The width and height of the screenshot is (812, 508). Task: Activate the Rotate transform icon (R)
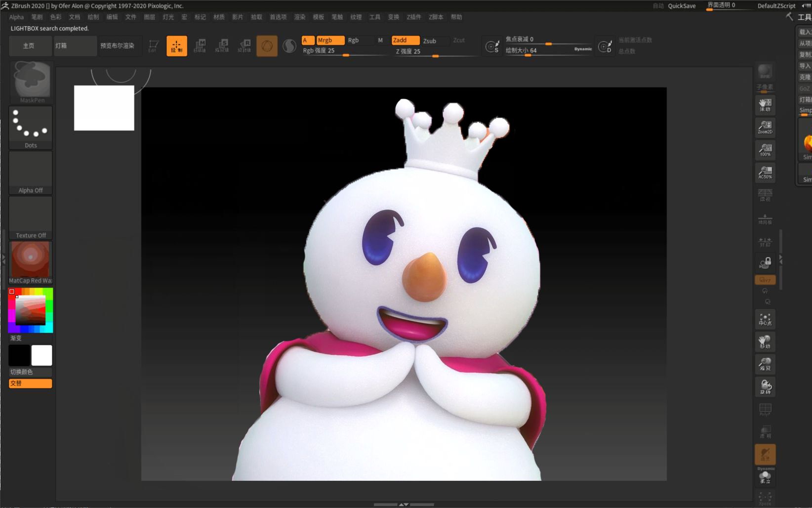(x=244, y=46)
